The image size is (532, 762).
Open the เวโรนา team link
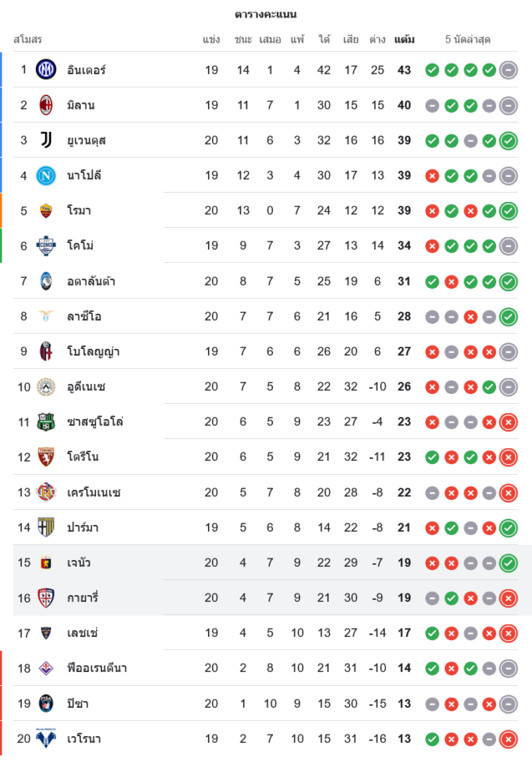[x=84, y=738]
